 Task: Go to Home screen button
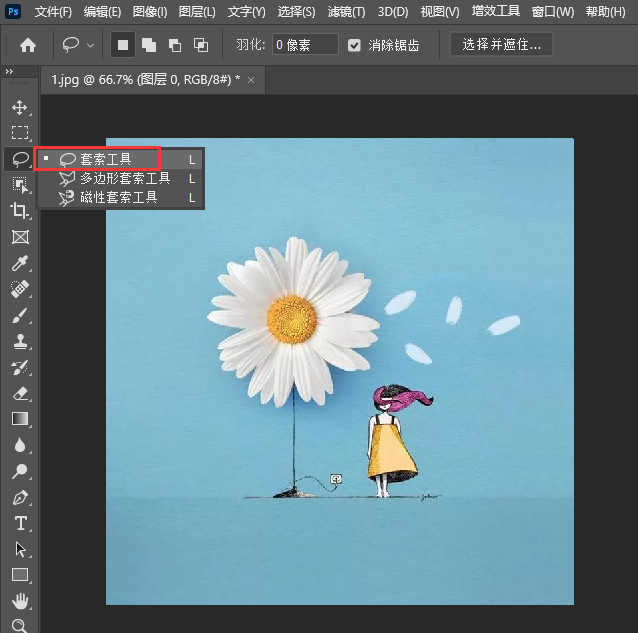28,45
